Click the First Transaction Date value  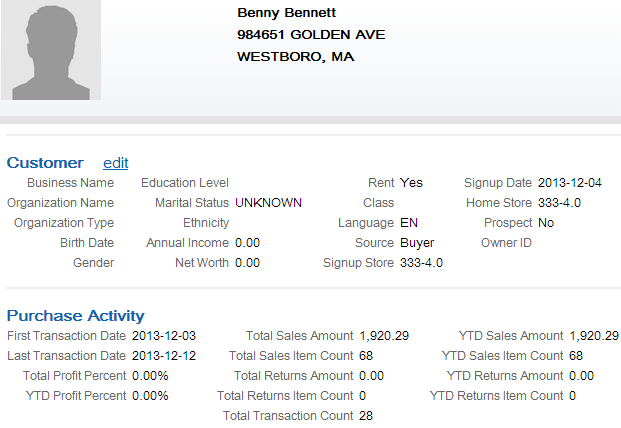(164, 336)
